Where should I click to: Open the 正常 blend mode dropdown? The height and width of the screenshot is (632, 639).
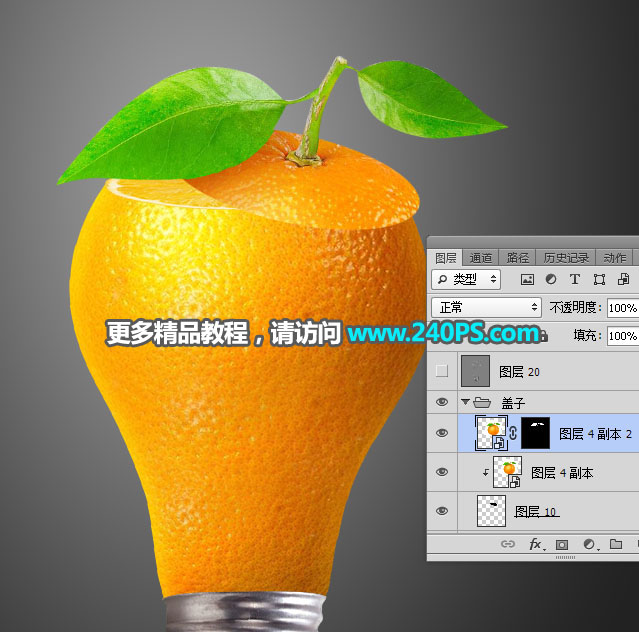[x=486, y=307]
